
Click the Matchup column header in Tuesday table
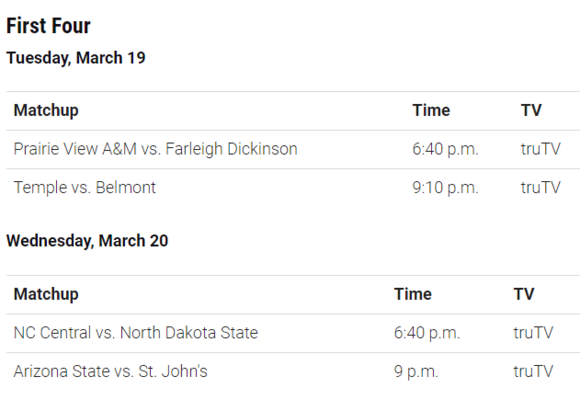46,111
